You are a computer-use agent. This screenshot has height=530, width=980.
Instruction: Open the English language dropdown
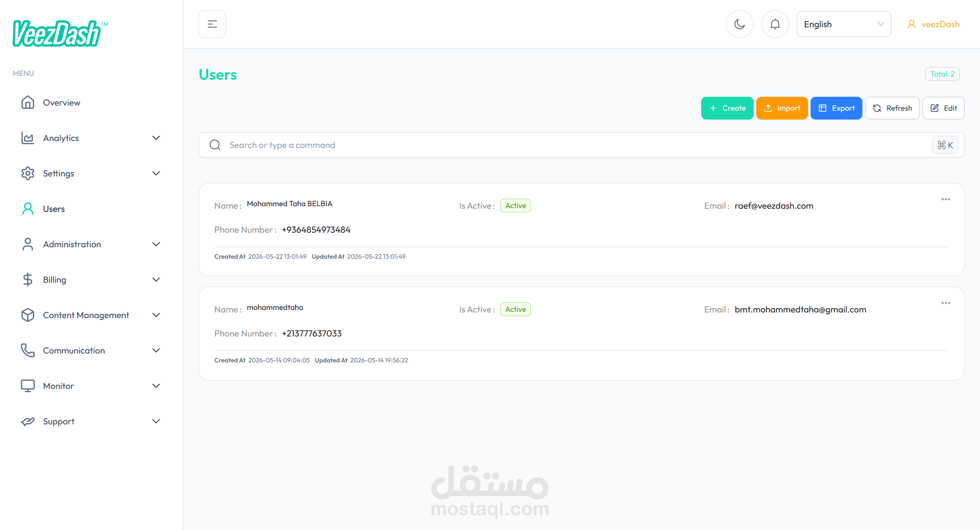pyautogui.click(x=844, y=24)
